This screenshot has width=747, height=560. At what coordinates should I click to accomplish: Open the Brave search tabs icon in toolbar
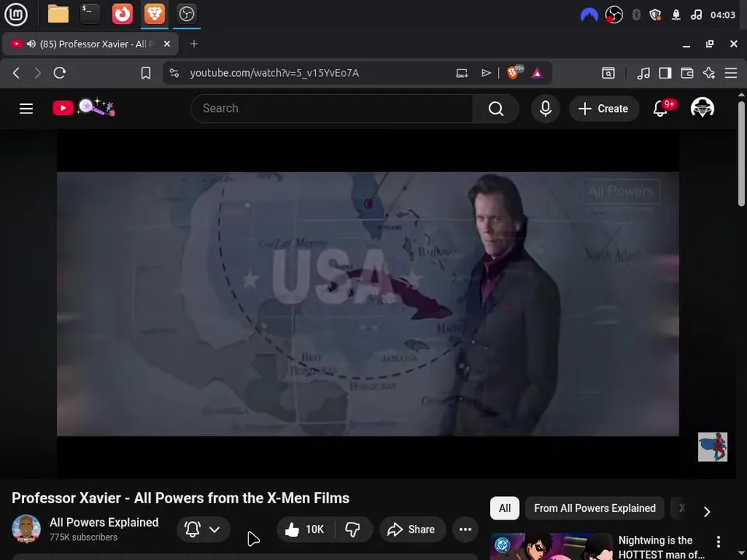click(x=608, y=73)
